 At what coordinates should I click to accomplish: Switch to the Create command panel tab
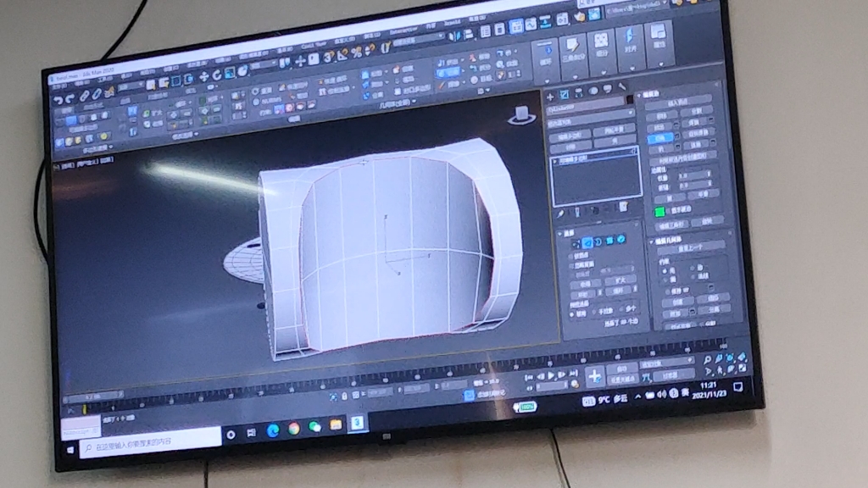tap(550, 94)
